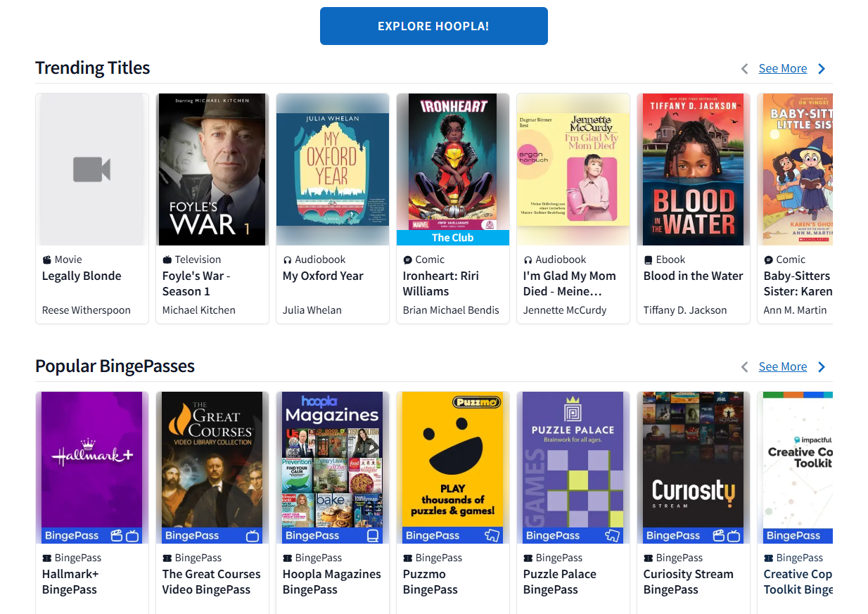Viewport: 868px width, 614px height.
Task: Click clapperboard icon on Curiosity Stream banner
Action: (x=719, y=536)
